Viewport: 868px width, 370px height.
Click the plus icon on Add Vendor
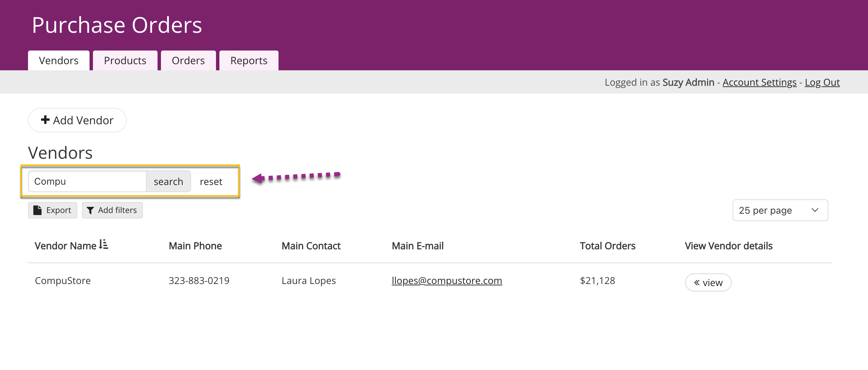click(45, 120)
